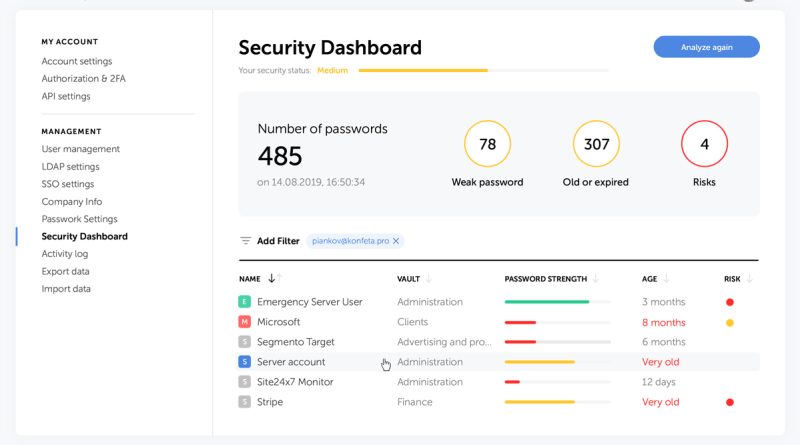The image size is (800, 445).
Task: Click the 78 Weak password circle
Action: (x=487, y=144)
